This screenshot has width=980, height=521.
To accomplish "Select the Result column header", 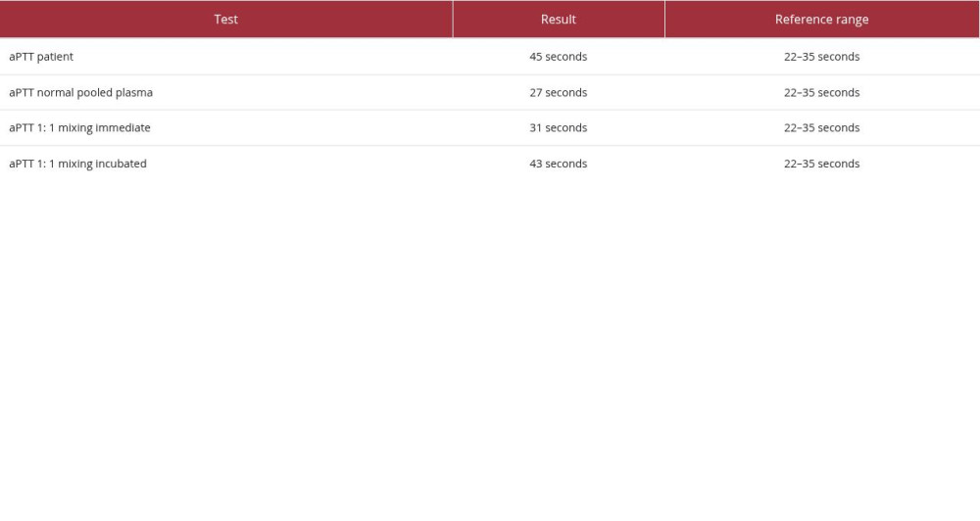I will tap(559, 20).
